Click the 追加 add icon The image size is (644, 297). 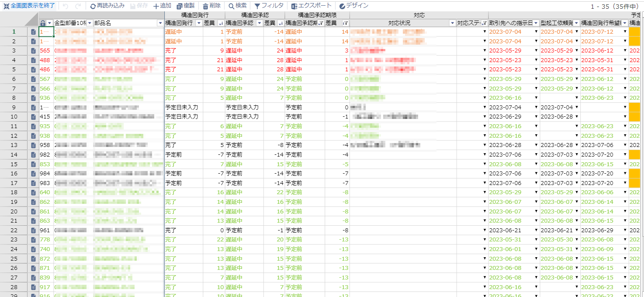click(x=156, y=6)
